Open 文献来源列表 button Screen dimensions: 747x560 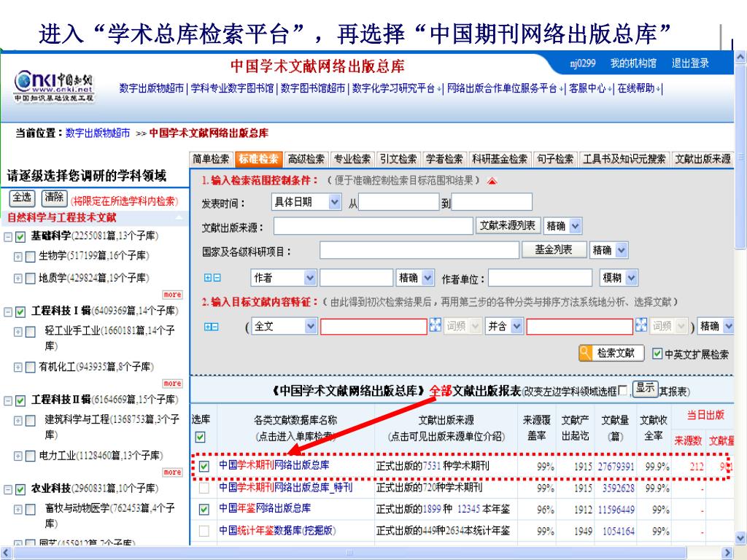[508, 225]
